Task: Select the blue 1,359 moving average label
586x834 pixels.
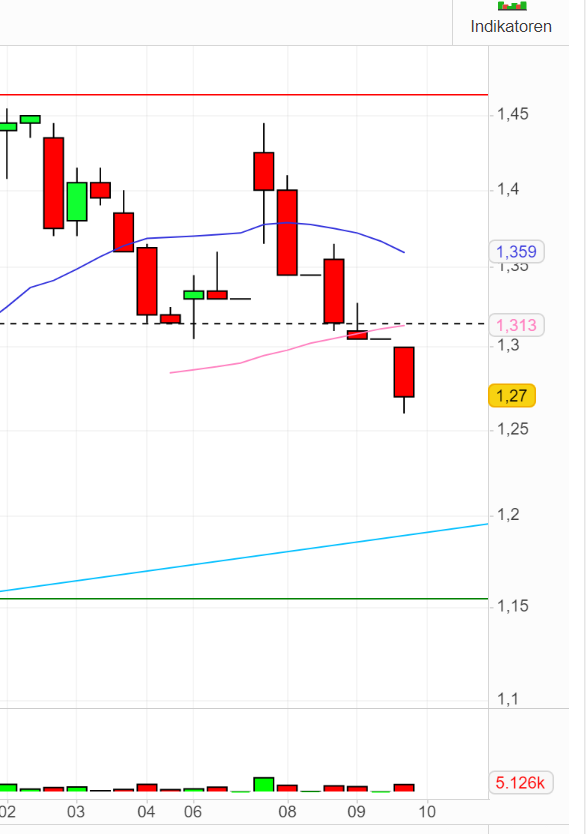Action: point(516,252)
